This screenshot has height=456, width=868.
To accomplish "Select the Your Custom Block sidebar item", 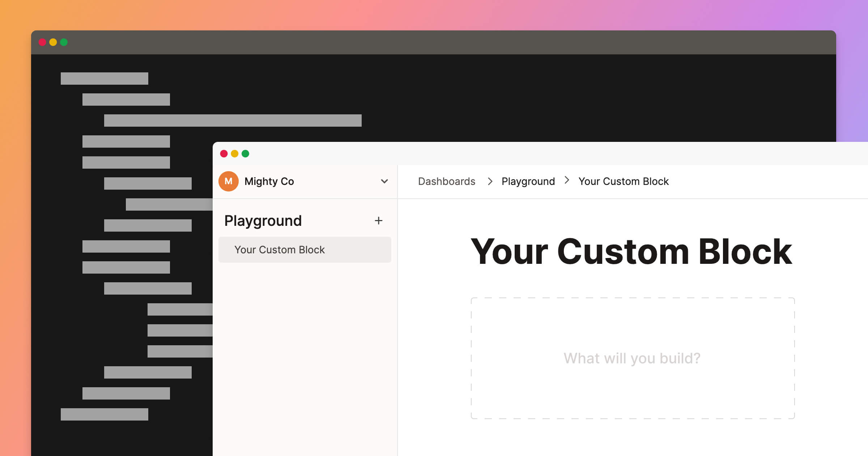I will [304, 249].
